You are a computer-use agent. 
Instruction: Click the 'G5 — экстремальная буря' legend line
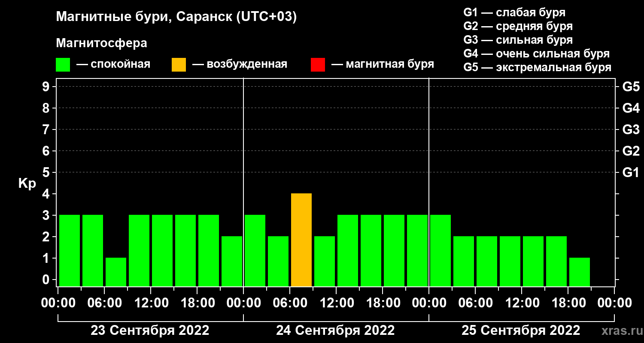click(x=537, y=67)
